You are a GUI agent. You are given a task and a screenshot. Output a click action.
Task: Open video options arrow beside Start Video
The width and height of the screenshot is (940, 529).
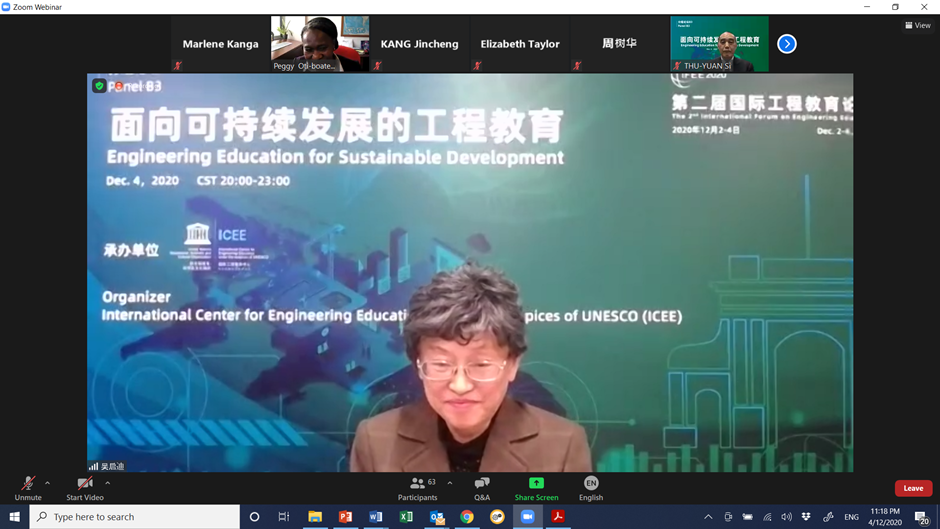(108, 483)
